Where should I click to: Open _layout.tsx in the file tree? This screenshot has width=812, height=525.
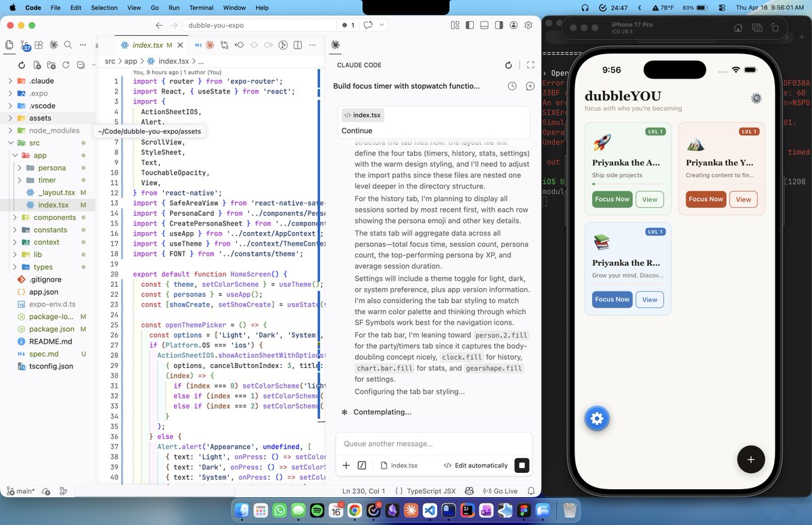click(x=47, y=193)
